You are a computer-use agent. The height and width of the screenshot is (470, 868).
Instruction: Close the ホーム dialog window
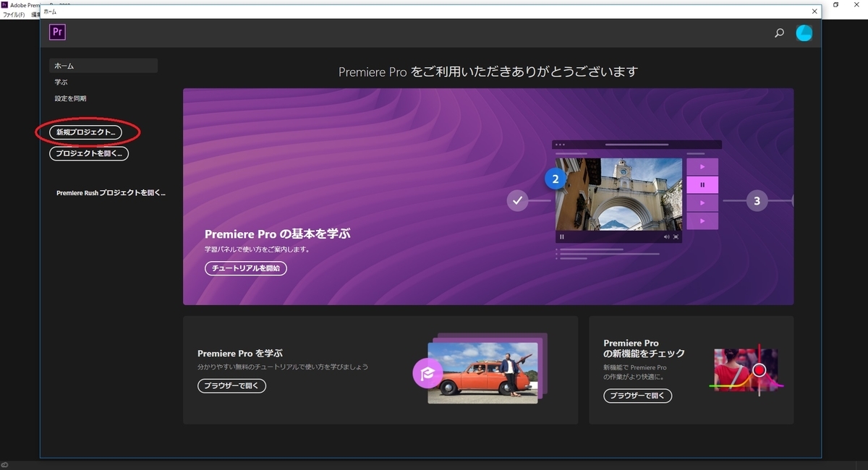(x=814, y=12)
